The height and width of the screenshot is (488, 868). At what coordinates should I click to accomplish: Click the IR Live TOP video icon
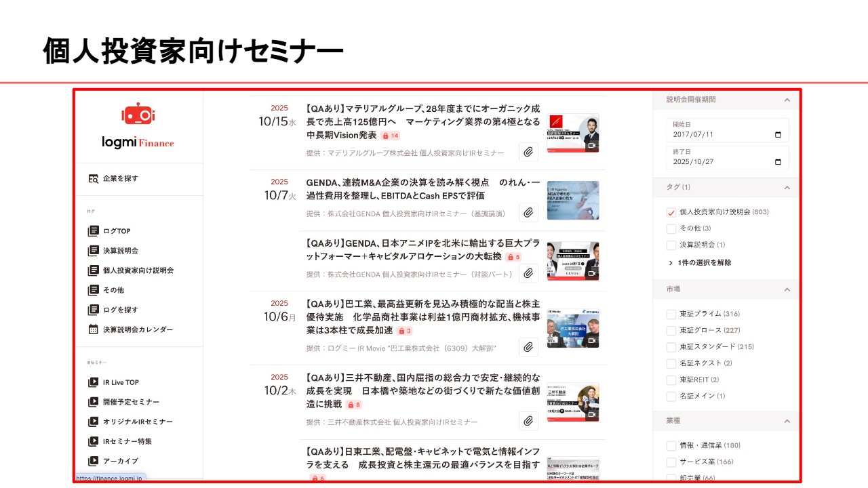pyautogui.click(x=94, y=382)
